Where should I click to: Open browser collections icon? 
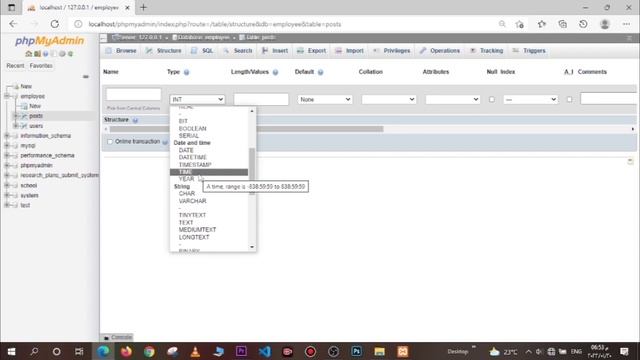point(562,24)
